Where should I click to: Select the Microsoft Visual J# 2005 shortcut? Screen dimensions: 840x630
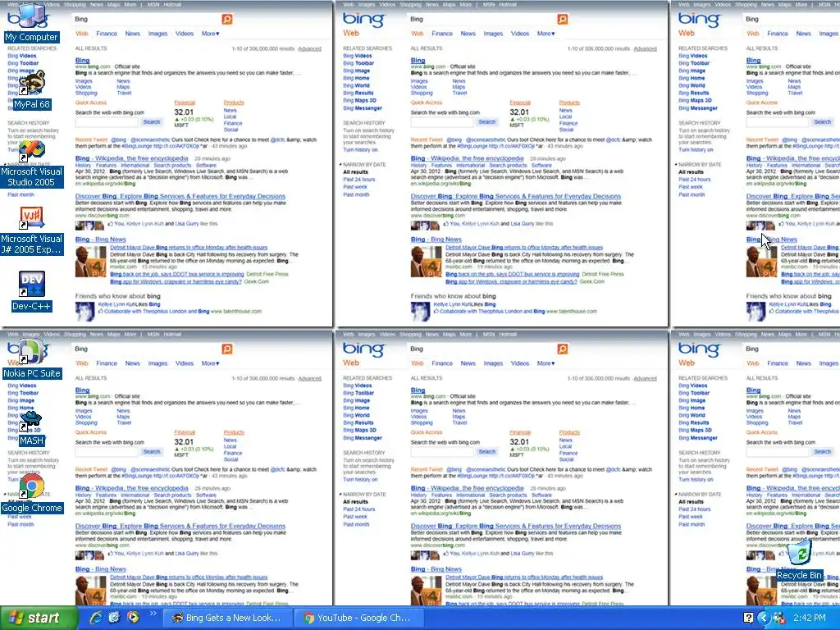point(32,231)
